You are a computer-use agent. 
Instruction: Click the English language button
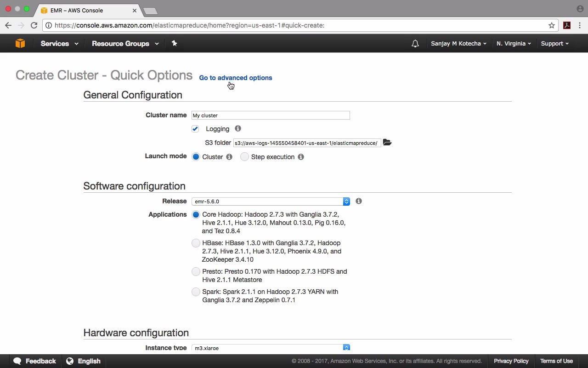[x=84, y=361]
